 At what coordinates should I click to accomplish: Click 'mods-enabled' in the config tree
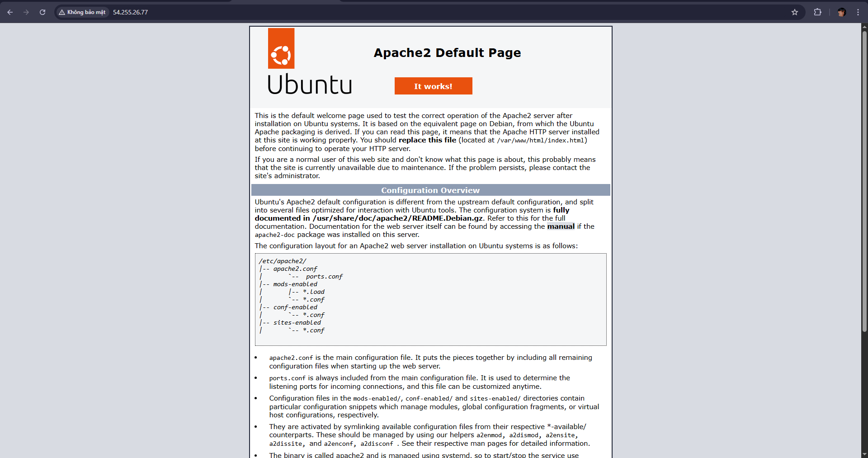[295, 284]
